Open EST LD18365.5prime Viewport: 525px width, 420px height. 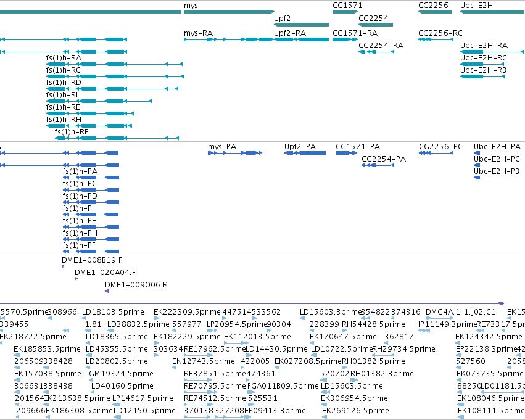click(x=89, y=343)
